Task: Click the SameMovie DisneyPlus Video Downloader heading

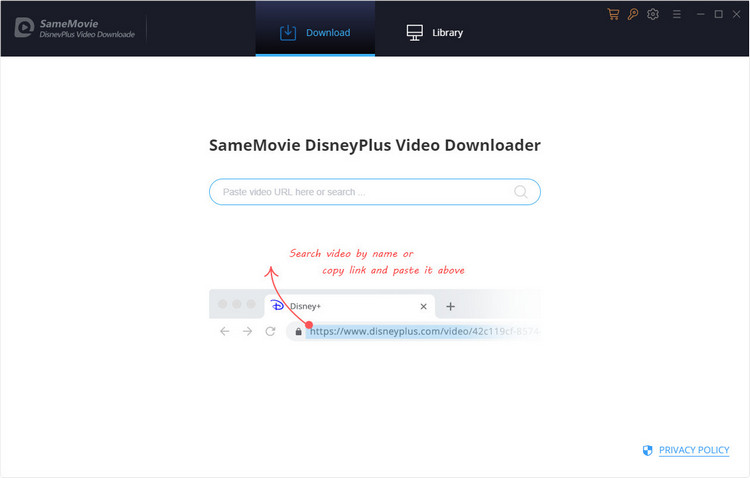Action: click(375, 145)
